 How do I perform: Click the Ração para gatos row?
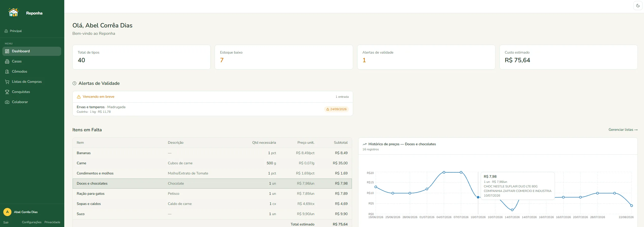(212, 194)
